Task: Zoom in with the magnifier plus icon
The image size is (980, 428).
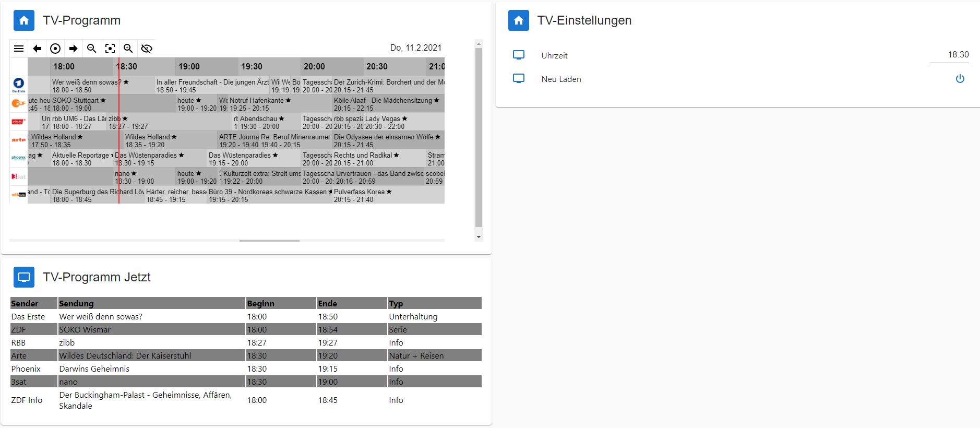Action: [x=128, y=49]
